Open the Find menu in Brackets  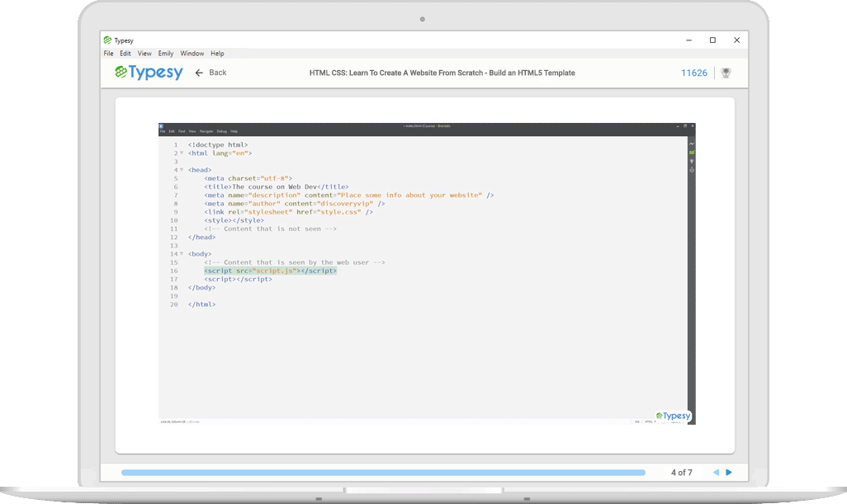(182, 131)
